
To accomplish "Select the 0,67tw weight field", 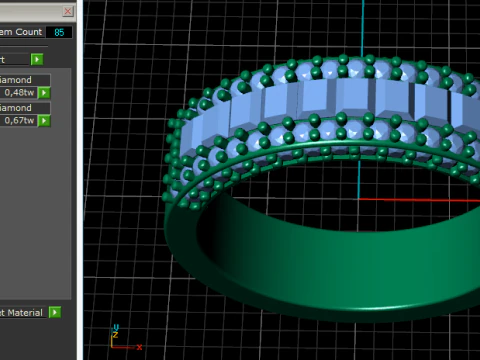I will pos(18,121).
